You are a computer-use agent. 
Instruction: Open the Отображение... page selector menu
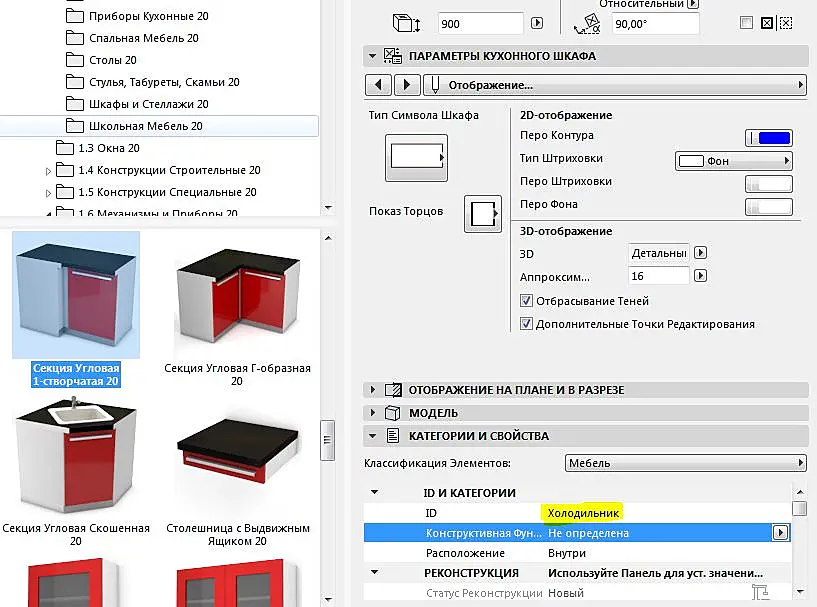point(615,85)
